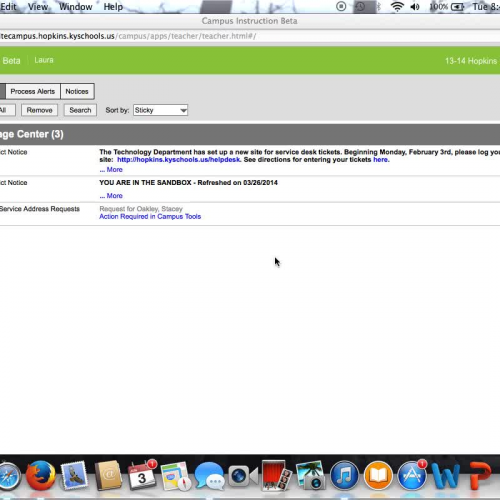Click the Bluetooth menu bar icon
Viewport: 500px width, 500px height.
point(378,7)
